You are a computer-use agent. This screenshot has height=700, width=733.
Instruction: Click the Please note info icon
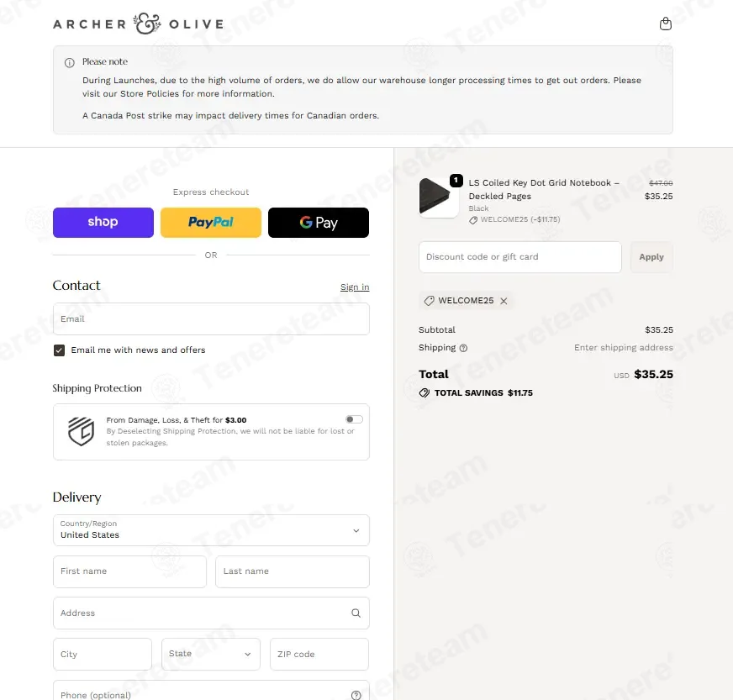(69, 62)
